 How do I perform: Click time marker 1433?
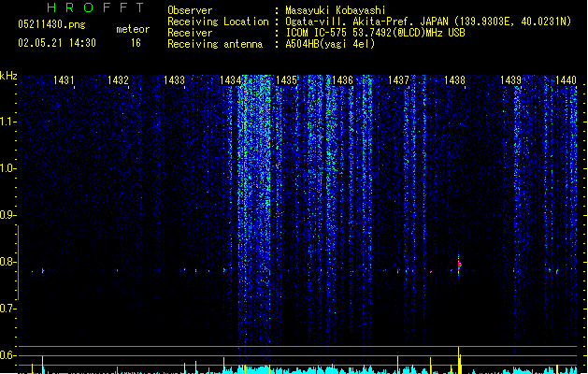[x=174, y=79]
